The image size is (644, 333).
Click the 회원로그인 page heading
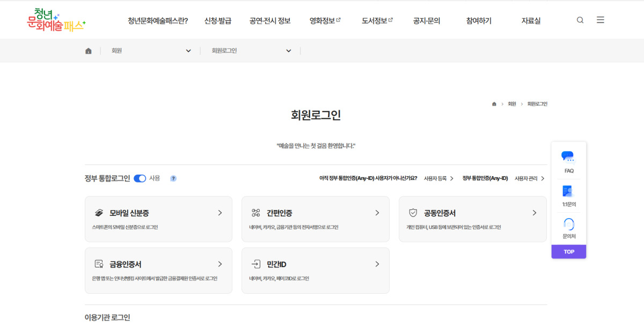316,115
